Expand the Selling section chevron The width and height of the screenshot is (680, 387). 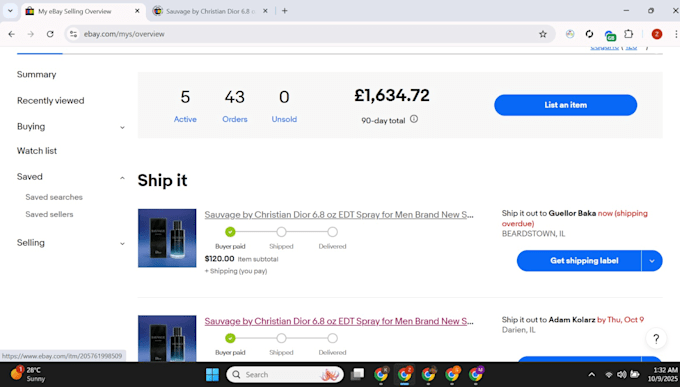122,243
